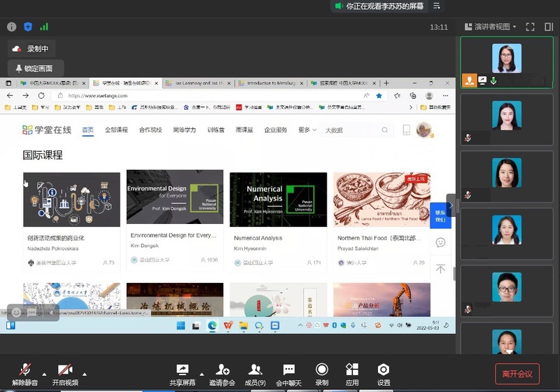Open widgets icon on shared taskbar
The image size is (560, 392).
pyautogui.click(x=10, y=325)
